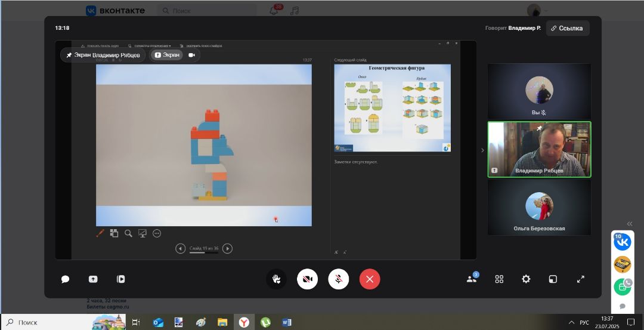Open Windows notification center
The width and height of the screenshot is (644, 330).
pyautogui.click(x=631, y=322)
